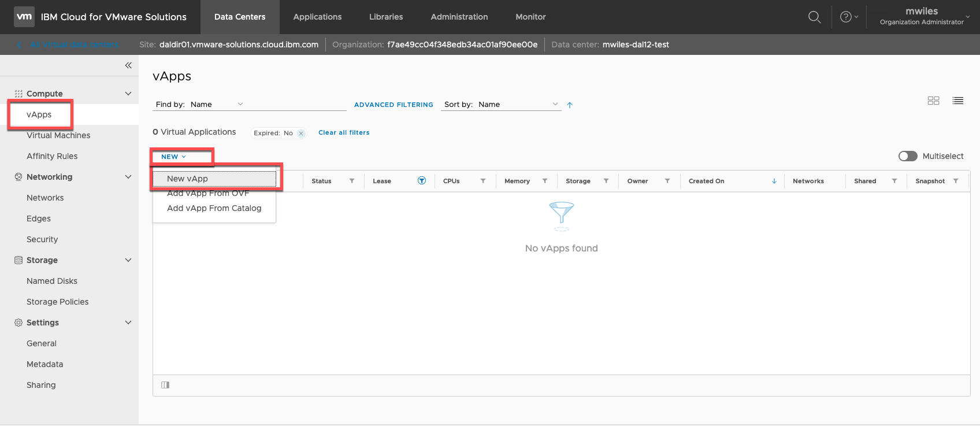Click Clear all filters

pos(344,132)
